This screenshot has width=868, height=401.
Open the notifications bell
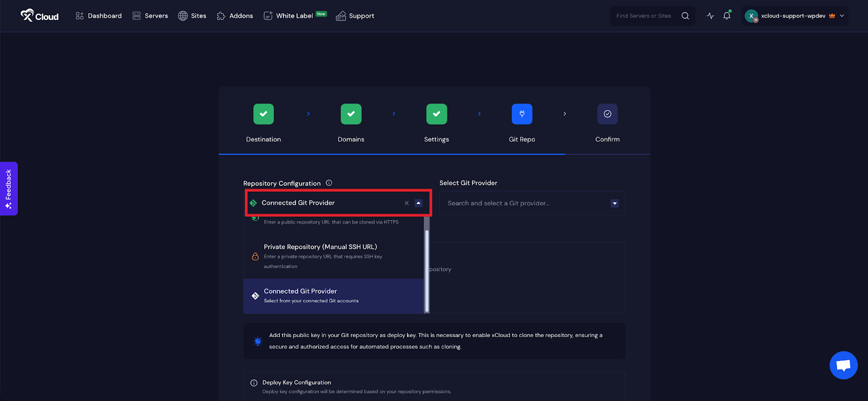[727, 16]
